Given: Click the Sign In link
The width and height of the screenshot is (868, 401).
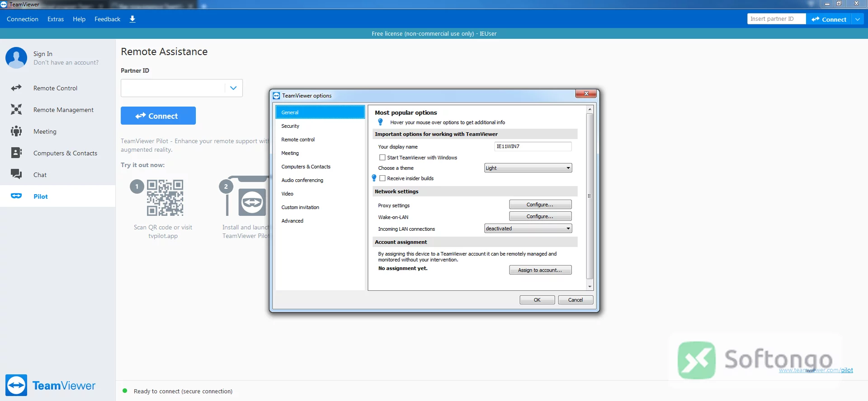Looking at the screenshot, I should pos(43,54).
